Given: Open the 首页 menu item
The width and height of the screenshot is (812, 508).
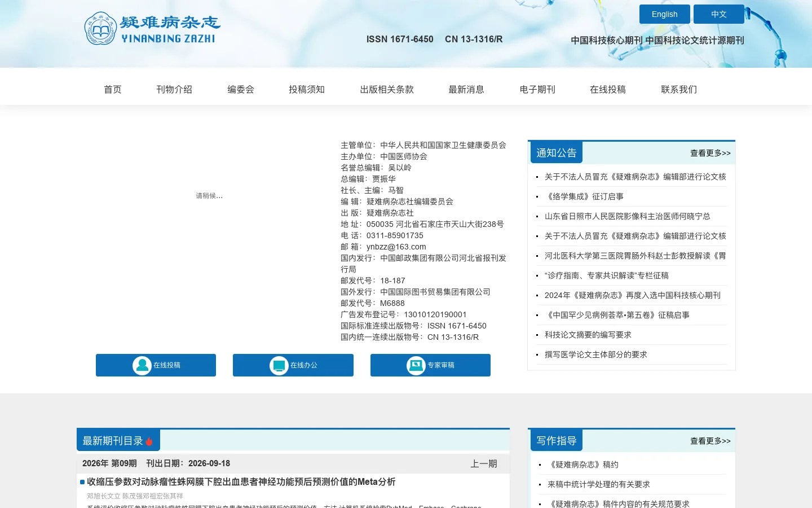Looking at the screenshot, I should (x=113, y=89).
